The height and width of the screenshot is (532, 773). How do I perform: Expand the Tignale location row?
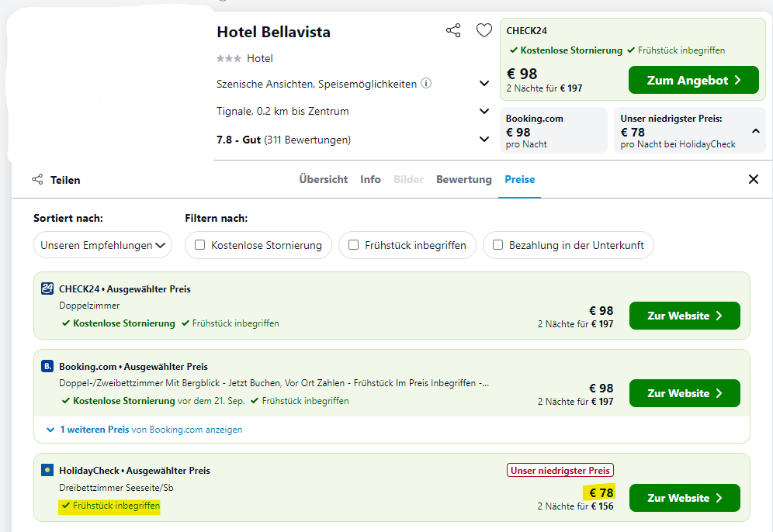click(484, 112)
